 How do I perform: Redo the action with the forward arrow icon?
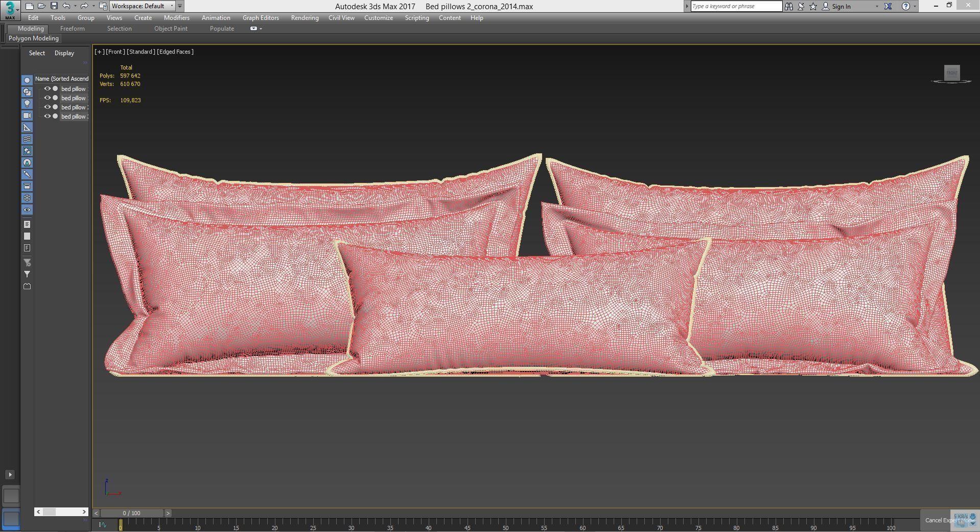tap(84, 6)
